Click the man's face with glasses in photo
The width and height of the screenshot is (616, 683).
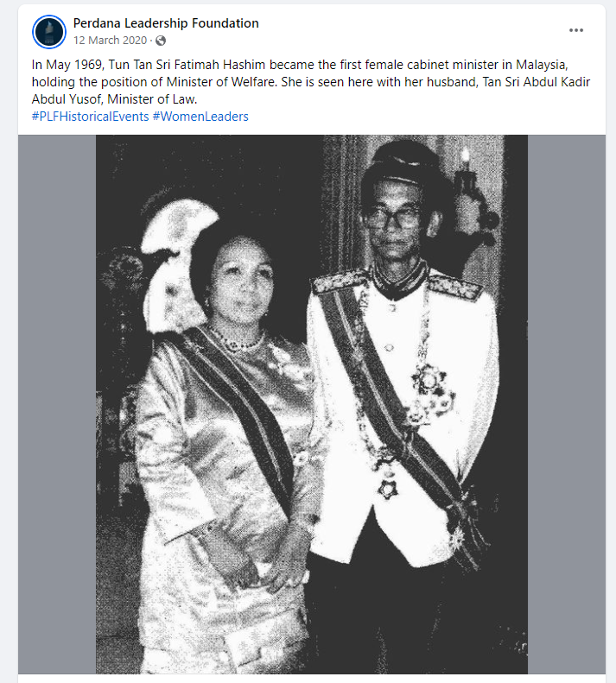point(395,220)
